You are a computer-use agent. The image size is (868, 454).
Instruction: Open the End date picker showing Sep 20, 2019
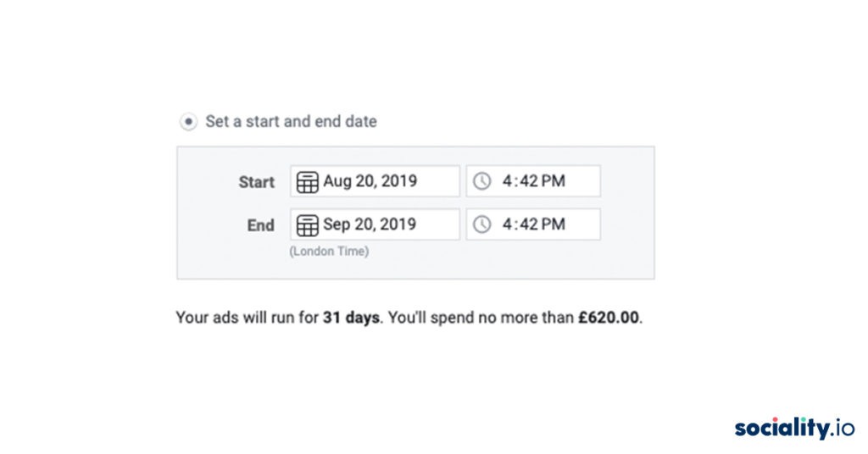[375, 224]
